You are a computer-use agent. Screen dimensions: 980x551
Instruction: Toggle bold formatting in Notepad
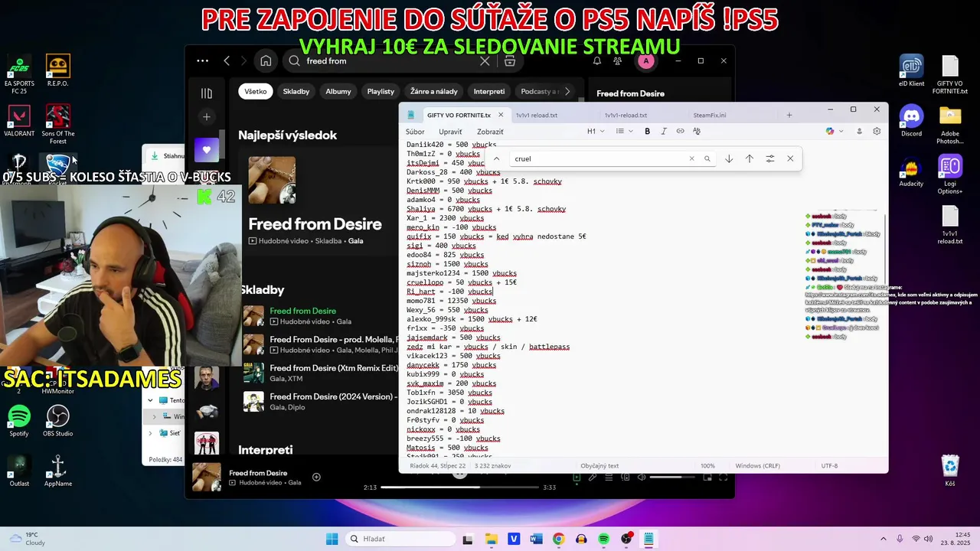pyautogui.click(x=647, y=132)
